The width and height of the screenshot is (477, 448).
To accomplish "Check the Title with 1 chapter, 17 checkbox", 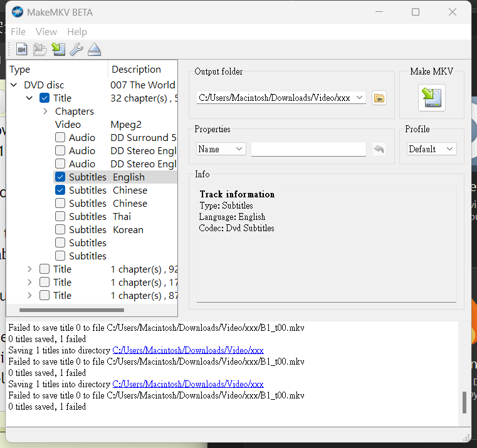I will [x=45, y=282].
